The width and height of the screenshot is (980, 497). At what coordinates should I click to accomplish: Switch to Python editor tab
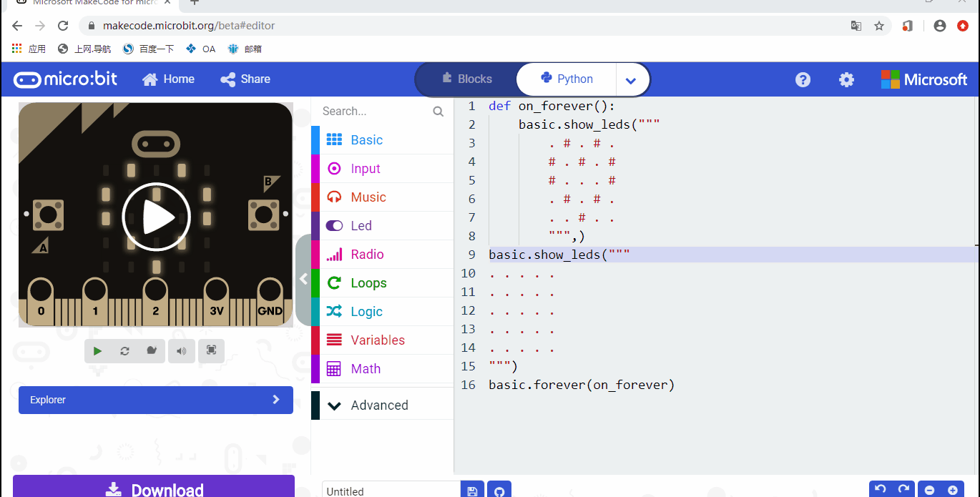(x=567, y=79)
